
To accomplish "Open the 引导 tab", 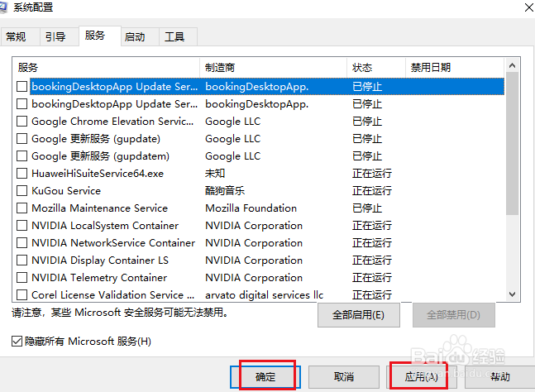I will point(59,37).
